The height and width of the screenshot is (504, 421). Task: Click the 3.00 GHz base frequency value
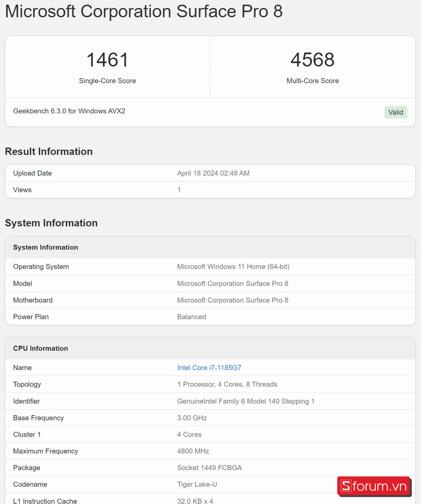coord(192,418)
